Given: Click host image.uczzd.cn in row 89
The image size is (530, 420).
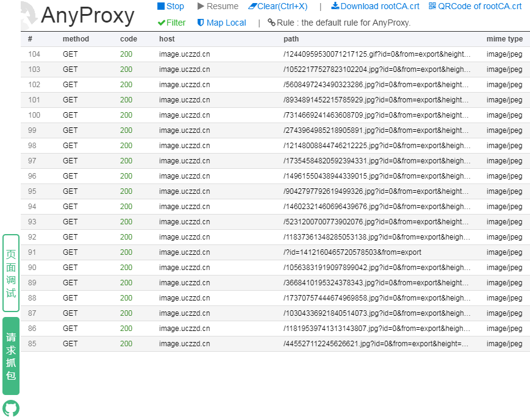Looking at the screenshot, I should click(185, 283).
